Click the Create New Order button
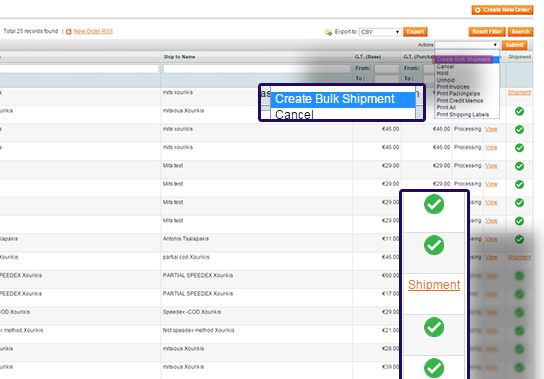 (502, 10)
